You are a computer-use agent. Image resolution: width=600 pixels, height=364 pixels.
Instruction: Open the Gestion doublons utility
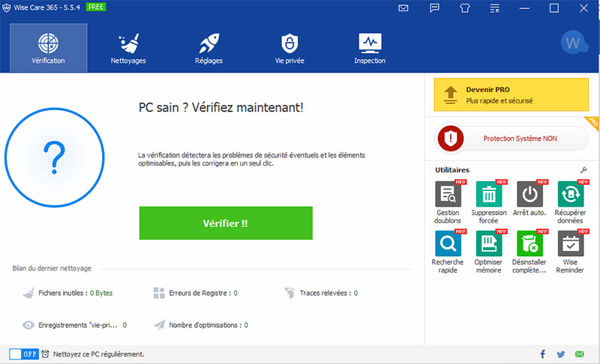(448, 202)
